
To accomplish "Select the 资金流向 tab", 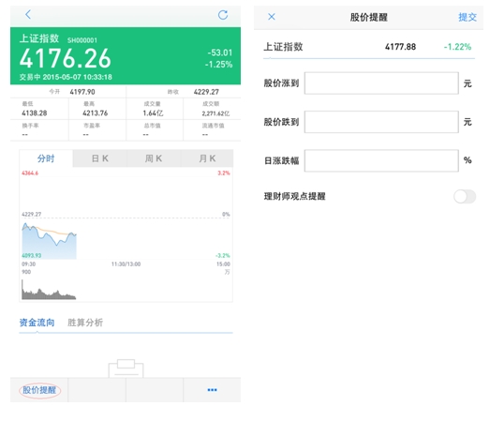I will (37, 323).
